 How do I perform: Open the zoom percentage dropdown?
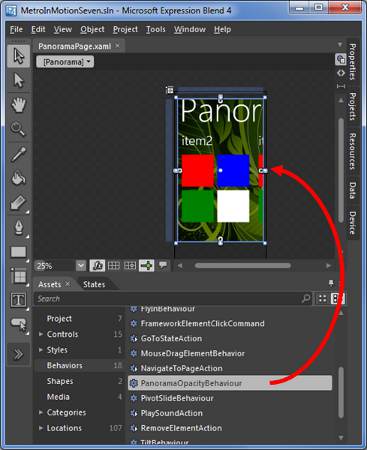coord(81,266)
